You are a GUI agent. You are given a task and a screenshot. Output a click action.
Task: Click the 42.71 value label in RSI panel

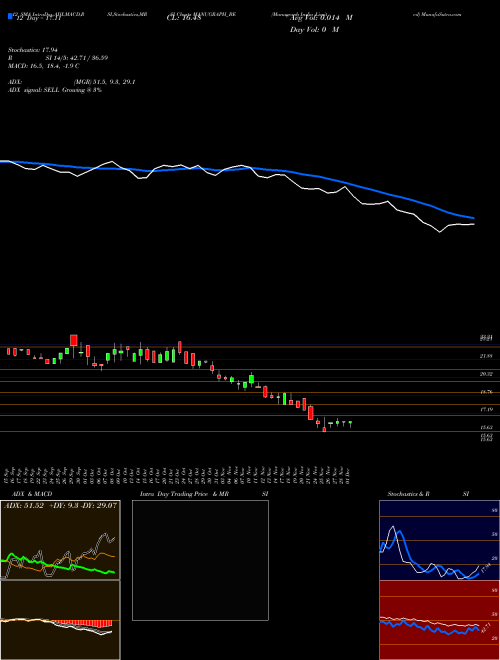coord(485,627)
